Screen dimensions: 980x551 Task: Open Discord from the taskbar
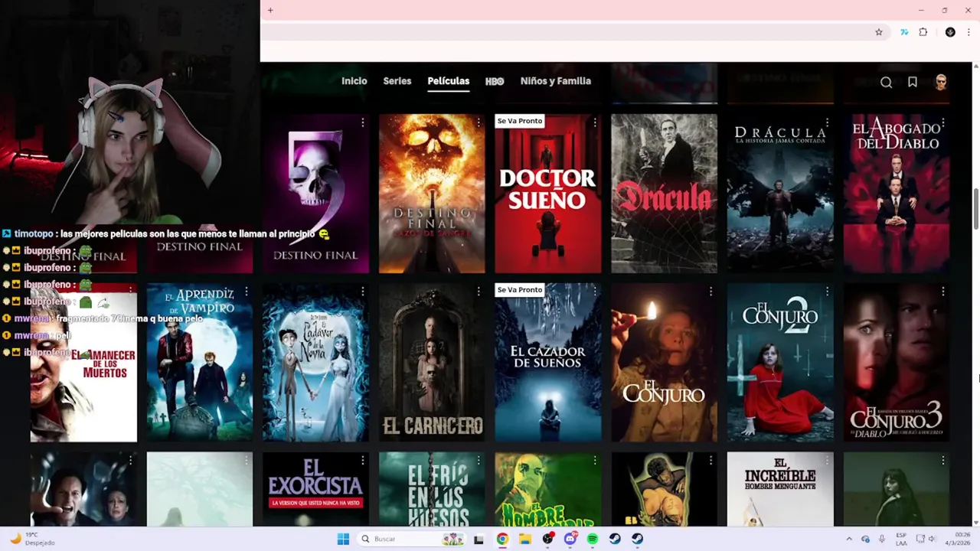tap(570, 539)
